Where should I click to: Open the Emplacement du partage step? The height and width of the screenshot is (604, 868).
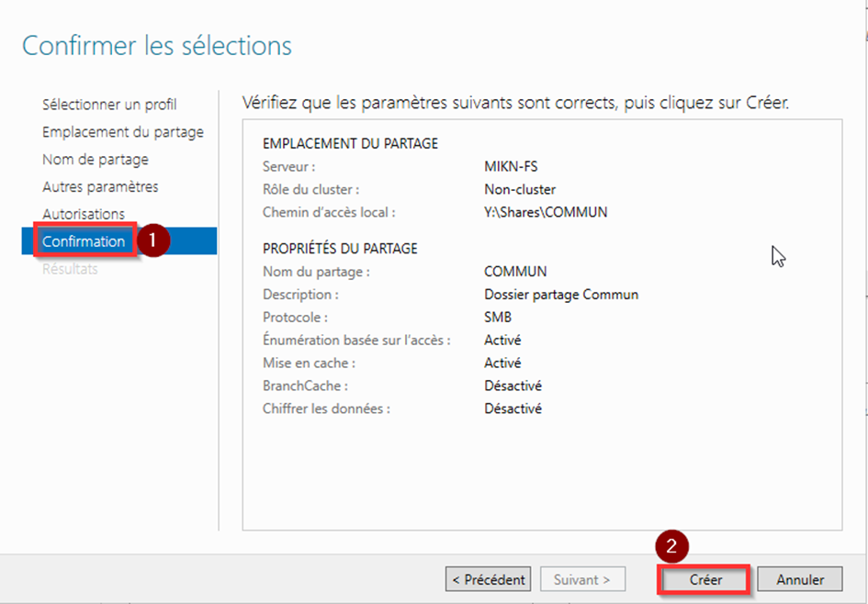coord(123,132)
